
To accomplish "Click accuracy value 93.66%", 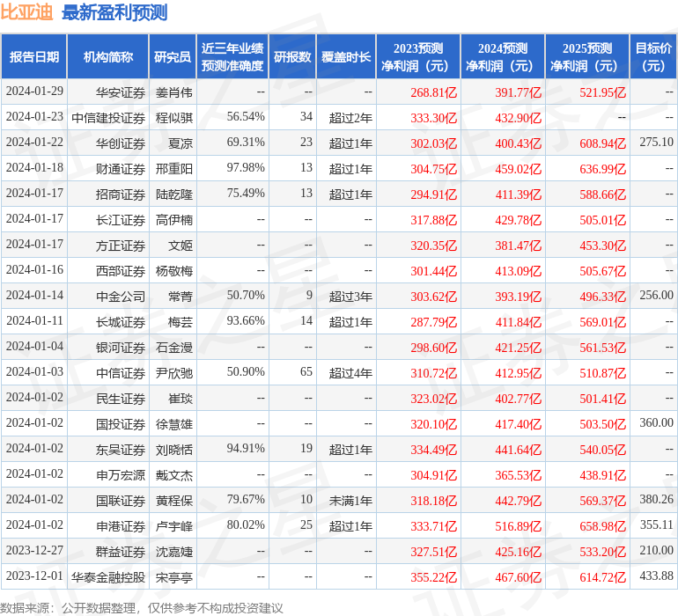I will point(246,320).
